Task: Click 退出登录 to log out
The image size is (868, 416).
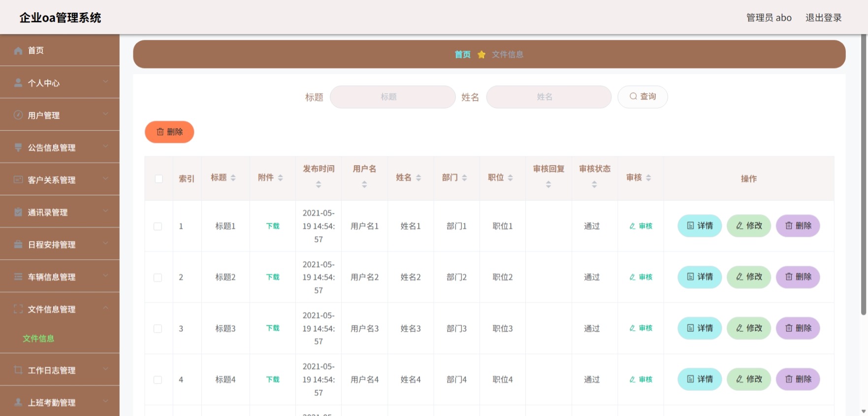Action: tap(823, 18)
